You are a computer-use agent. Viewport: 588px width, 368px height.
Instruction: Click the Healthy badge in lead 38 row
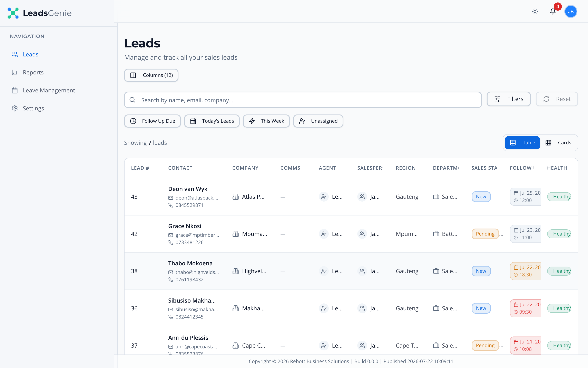pyautogui.click(x=559, y=271)
